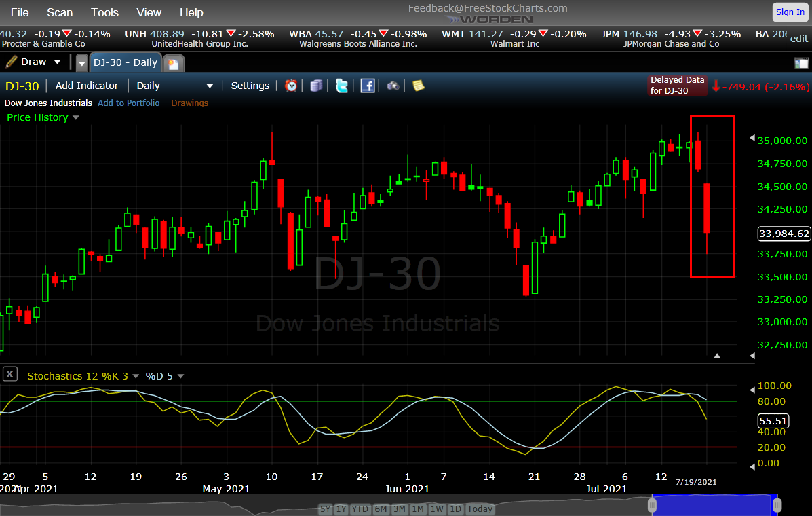Click the left timeline range handle
Image resolution: width=812 pixels, height=516 pixels.
click(653, 504)
